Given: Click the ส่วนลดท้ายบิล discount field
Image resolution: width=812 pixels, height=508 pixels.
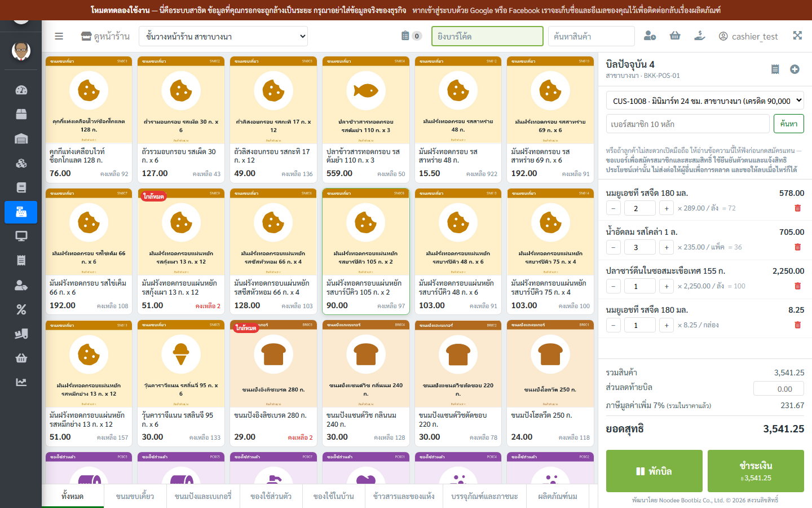Looking at the screenshot, I should pos(779,389).
